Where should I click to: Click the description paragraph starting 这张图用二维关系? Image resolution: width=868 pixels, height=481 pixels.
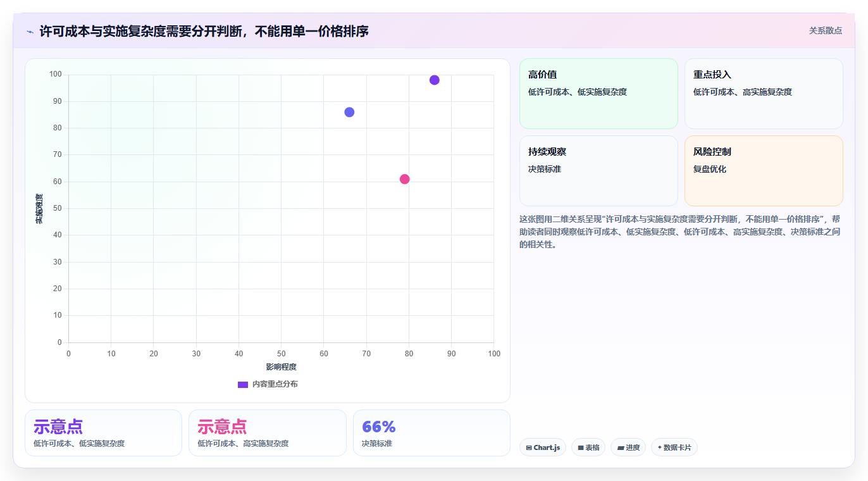[x=680, y=232]
